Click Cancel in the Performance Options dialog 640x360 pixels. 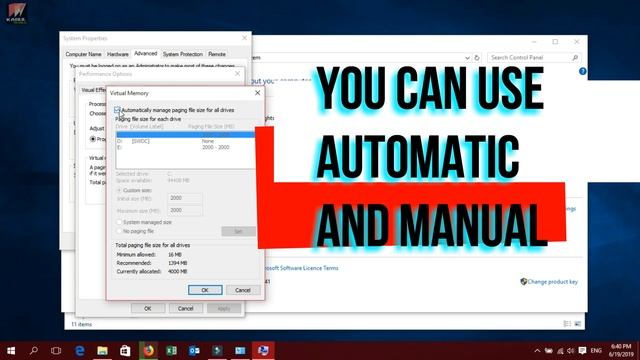click(x=185, y=308)
